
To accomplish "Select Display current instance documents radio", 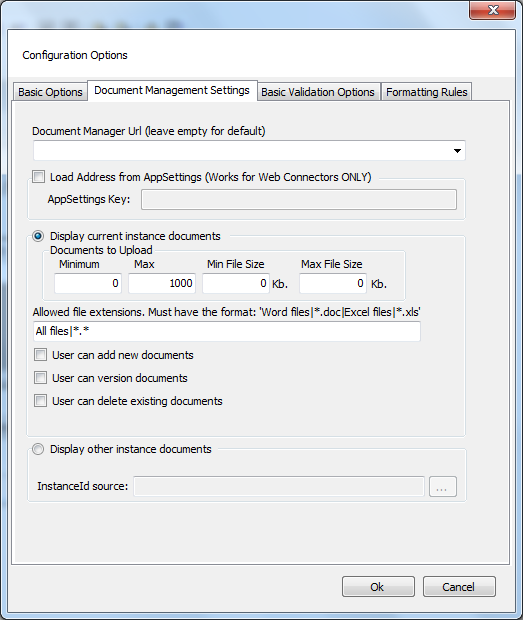I will [38, 236].
